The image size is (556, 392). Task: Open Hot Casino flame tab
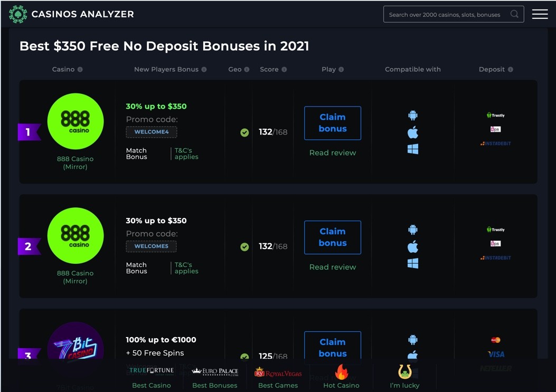point(341,377)
